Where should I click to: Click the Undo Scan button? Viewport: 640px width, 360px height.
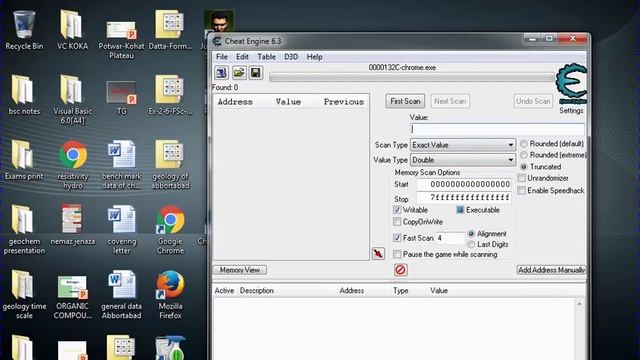coord(533,101)
